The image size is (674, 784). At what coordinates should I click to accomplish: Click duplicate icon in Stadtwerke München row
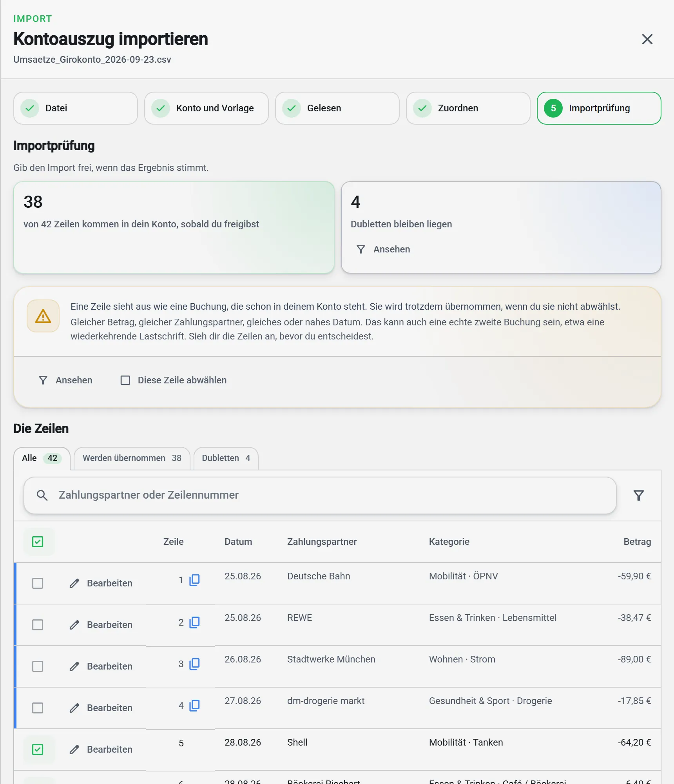tap(194, 664)
